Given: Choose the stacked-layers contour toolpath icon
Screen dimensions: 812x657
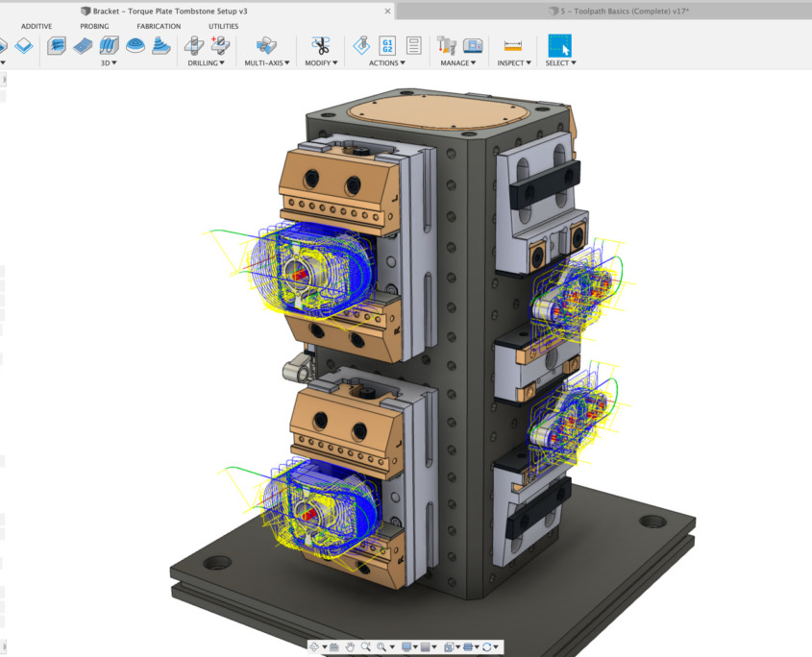Looking at the screenshot, I should (161, 45).
